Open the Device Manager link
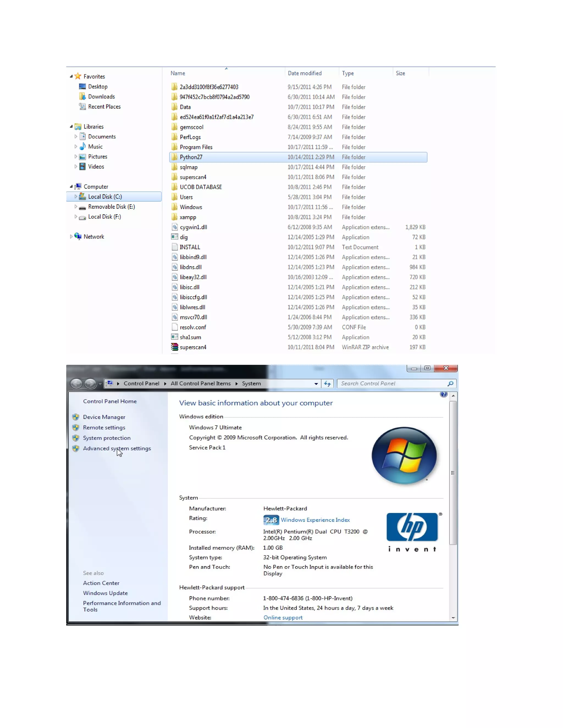 tap(104, 417)
